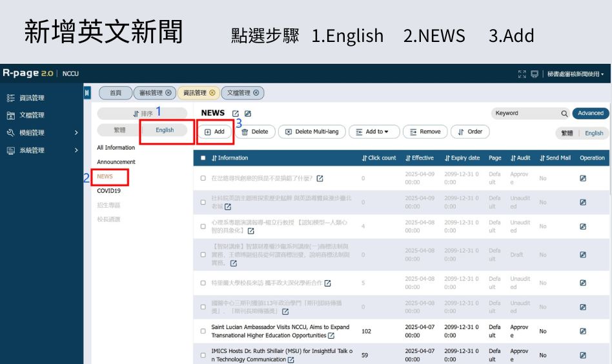Screen dimensions: 612x364
Task: Open 模組管理 sidebar icon
Action: (10, 133)
